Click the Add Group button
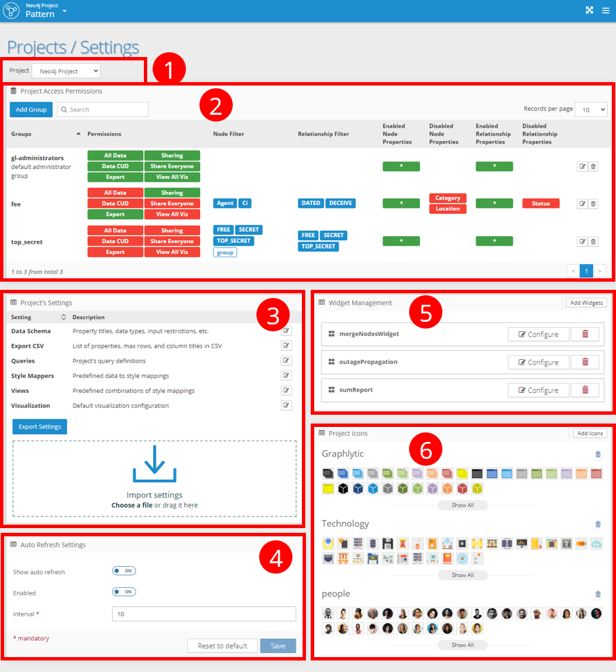Image resolution: width=616 pixels, height=672 pixels. 31,109
